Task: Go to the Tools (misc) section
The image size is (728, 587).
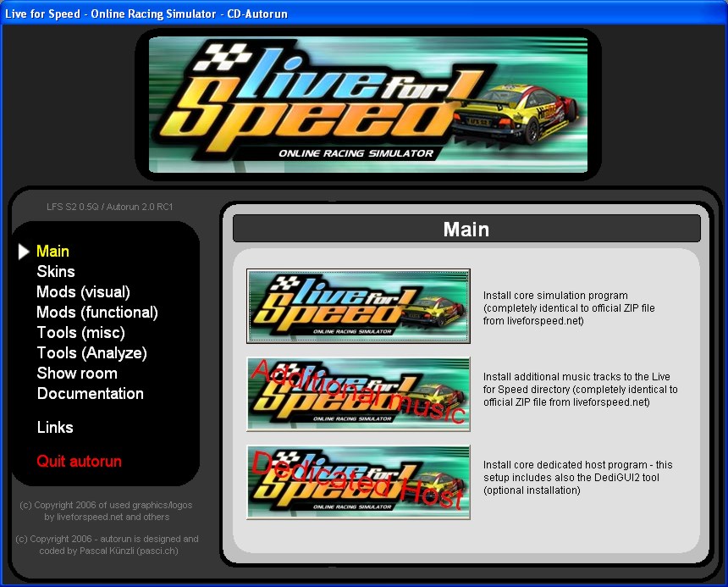Action: 81,333
